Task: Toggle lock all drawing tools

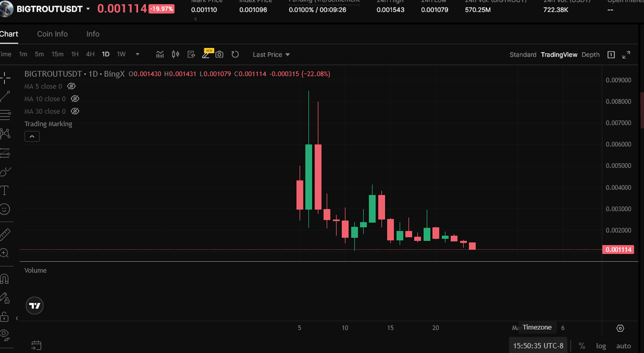Action: tap(4, 317)
